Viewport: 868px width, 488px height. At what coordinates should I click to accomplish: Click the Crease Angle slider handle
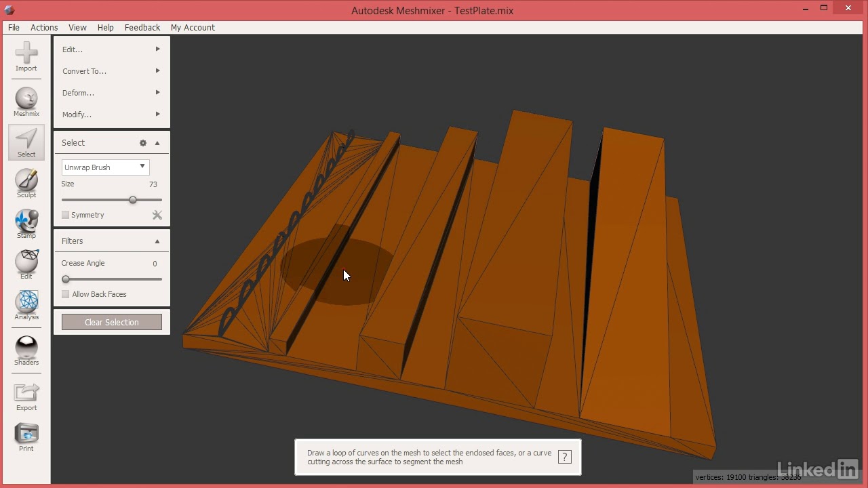coord(66,279)
